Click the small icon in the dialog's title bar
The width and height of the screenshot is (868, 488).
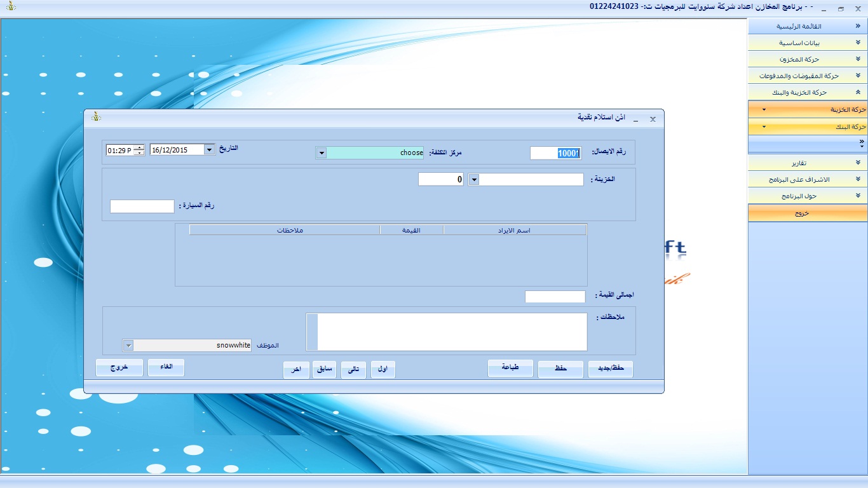(96, 117)
